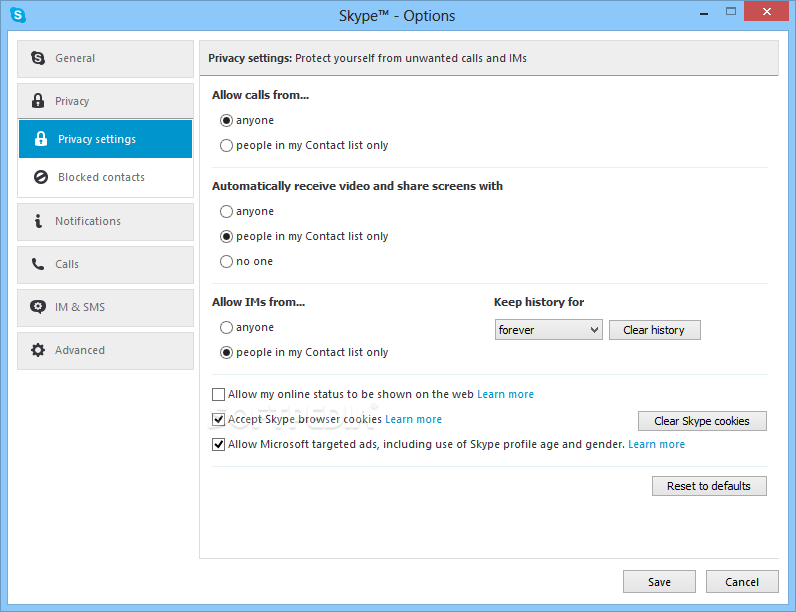Click the 'Allow IMs from...' heading
The image size is (796, 612).
258,302
